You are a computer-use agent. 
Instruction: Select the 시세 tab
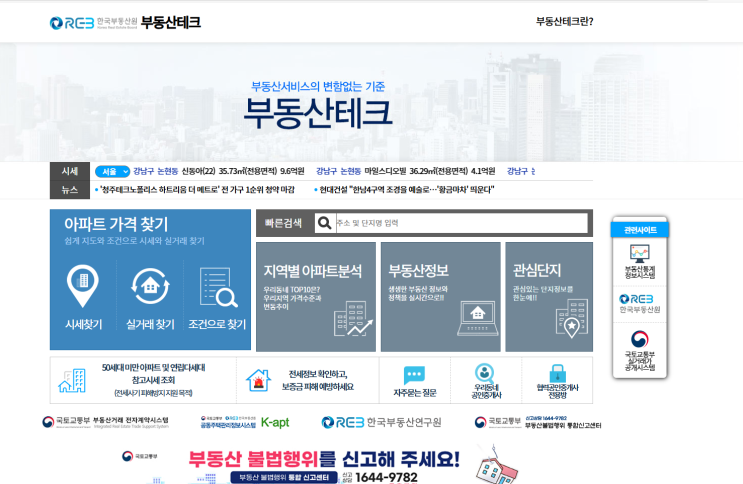click(x=70, y=171)
